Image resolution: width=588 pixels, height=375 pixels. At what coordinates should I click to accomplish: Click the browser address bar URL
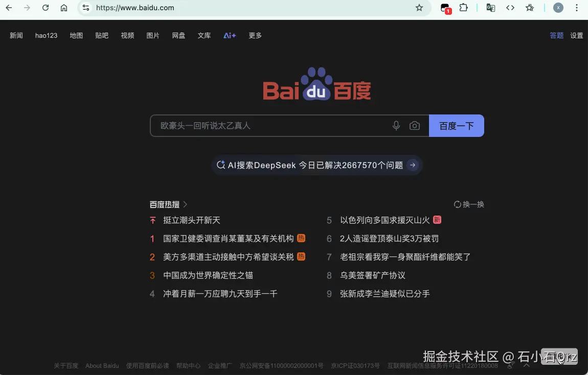pos(135,8)
